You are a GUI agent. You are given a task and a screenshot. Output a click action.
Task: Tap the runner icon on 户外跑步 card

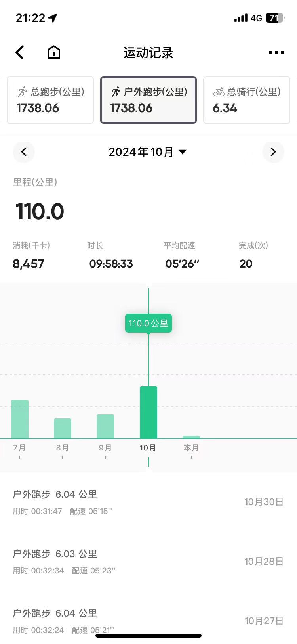coord(116,92)
